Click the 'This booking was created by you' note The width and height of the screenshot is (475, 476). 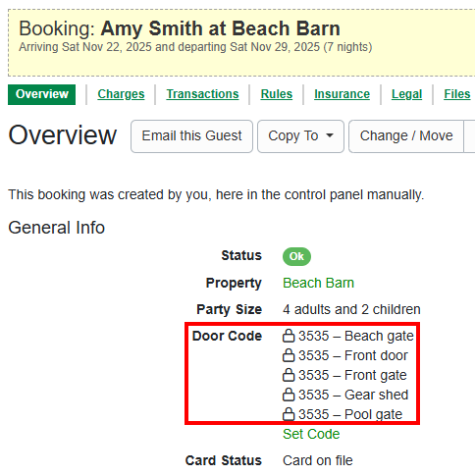[x=216, y=194]
